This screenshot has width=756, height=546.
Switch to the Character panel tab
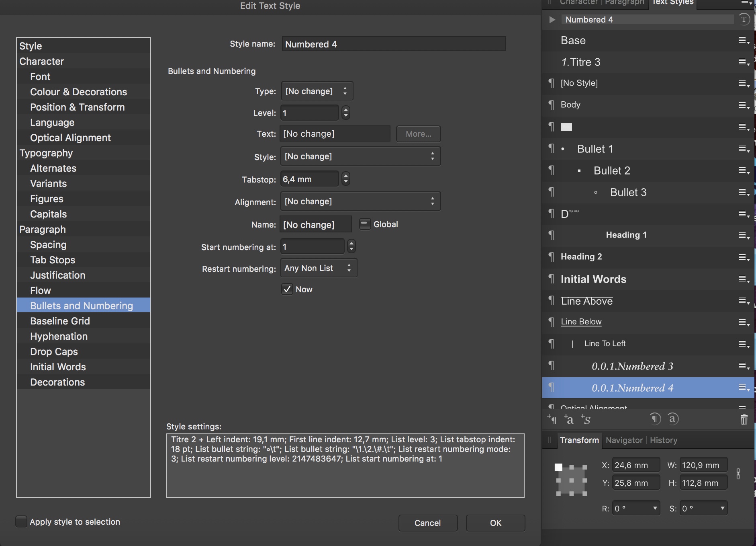(x=579, y=2)
